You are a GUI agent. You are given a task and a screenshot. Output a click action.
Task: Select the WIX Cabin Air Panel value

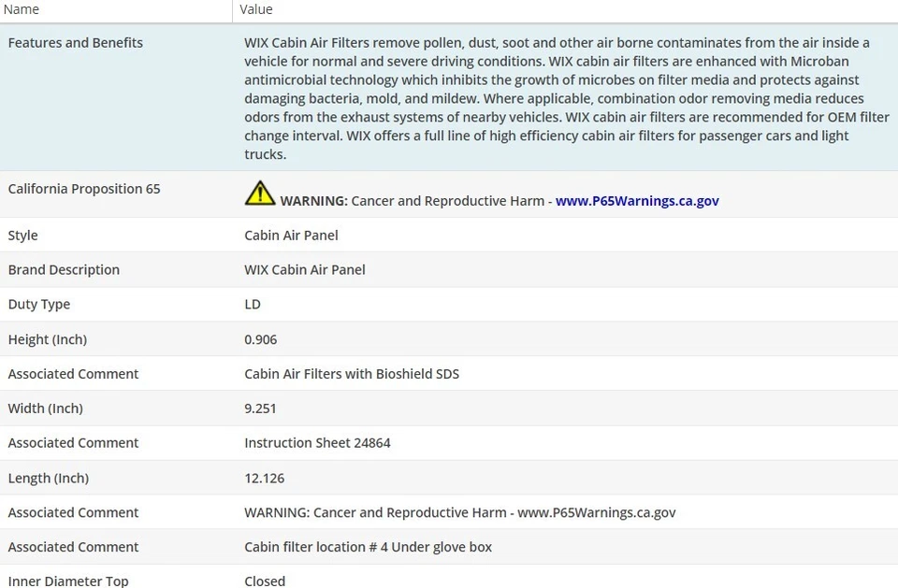[305, 270]
